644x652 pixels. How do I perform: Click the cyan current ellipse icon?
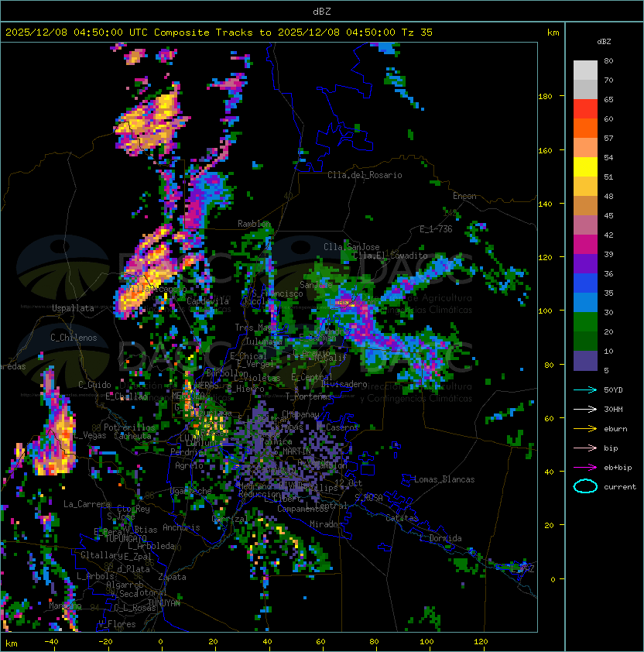point(585,486)
